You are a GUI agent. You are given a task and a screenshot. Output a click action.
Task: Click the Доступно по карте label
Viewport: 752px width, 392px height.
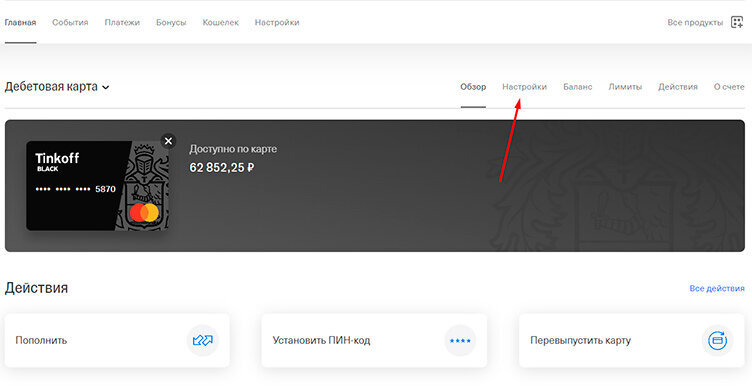click(x=233, y=149)
